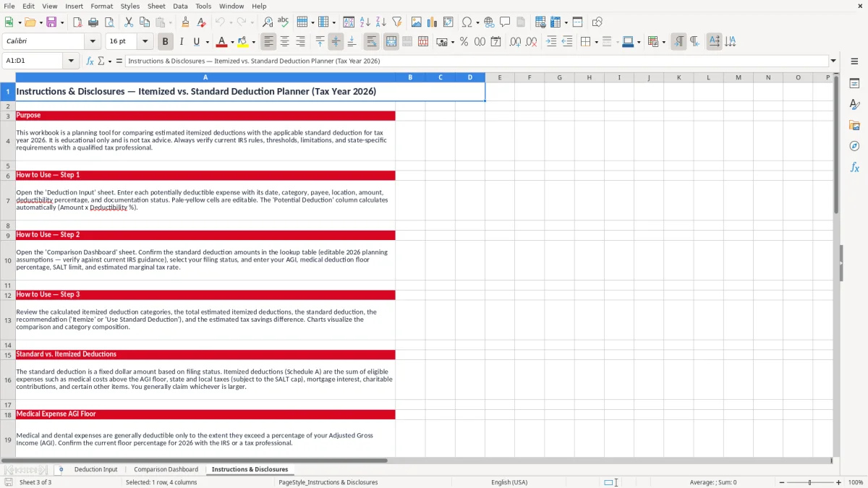Select column F header
This screenshot has width=868, height=488.
click(x=529, y=77)
